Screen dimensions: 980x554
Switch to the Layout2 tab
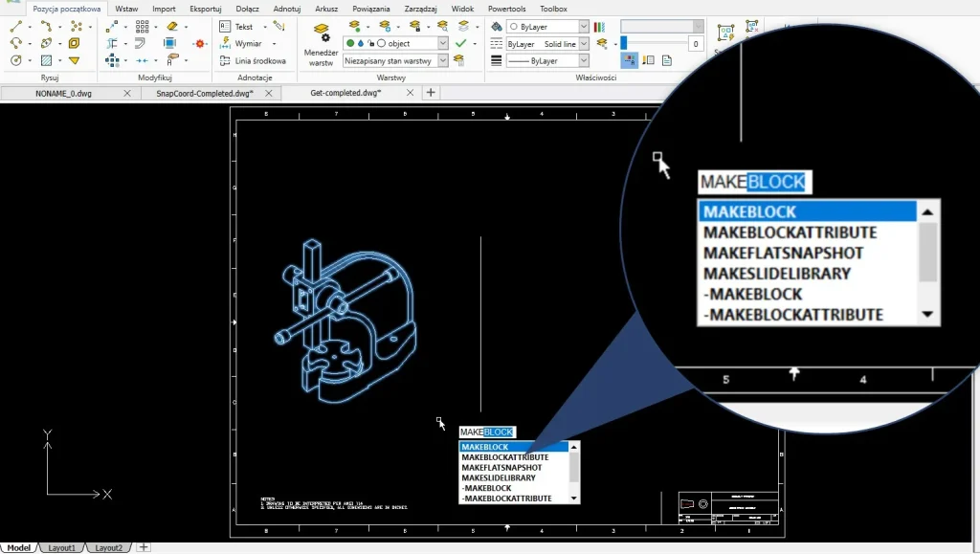[109, 547]
